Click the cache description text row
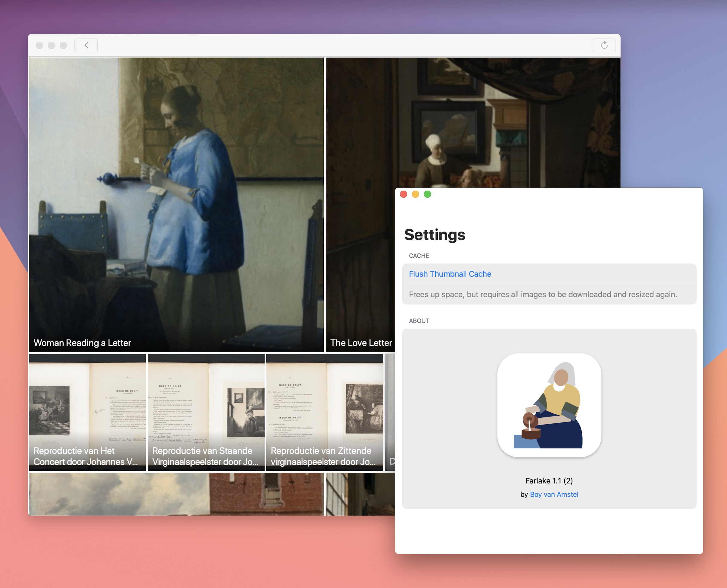This screenshot has height=588, width=727. (x=543, y=294)
